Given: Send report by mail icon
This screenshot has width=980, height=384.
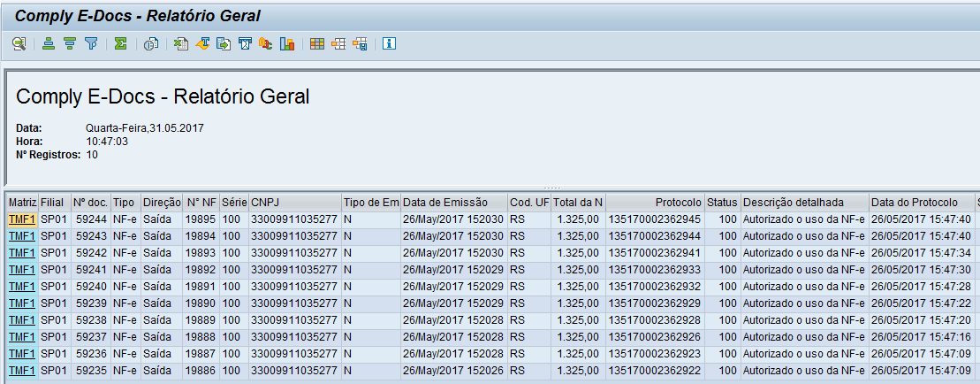Looking at the screenshot, I should tap(245, 43).
